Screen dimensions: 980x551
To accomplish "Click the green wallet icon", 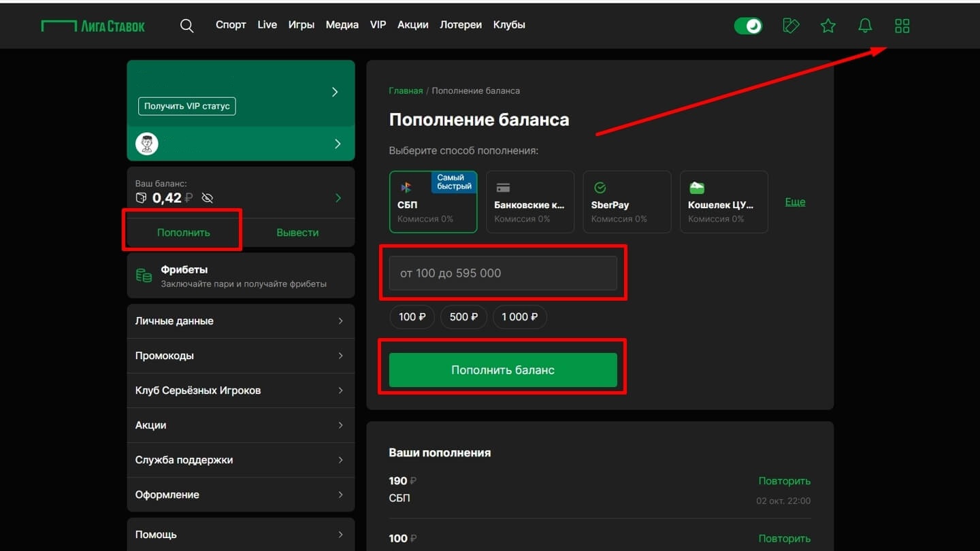I will (x=696, y=188).
